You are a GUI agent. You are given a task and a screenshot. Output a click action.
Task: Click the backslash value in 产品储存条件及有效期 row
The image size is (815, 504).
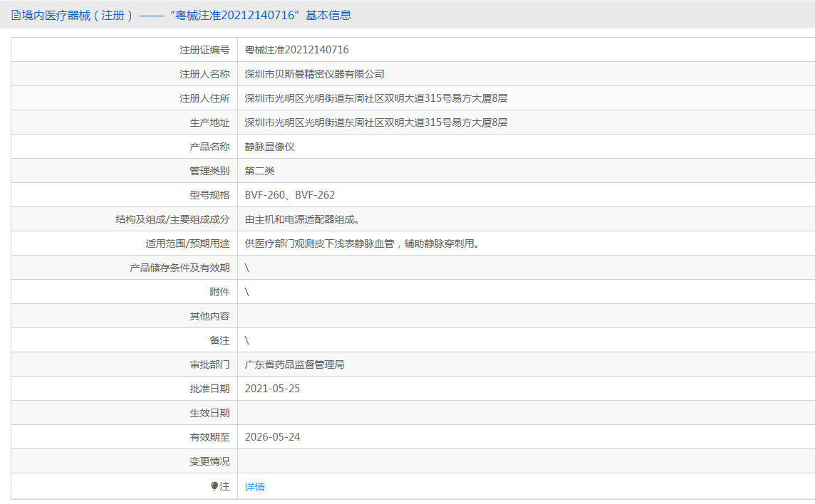pos(247,268)
